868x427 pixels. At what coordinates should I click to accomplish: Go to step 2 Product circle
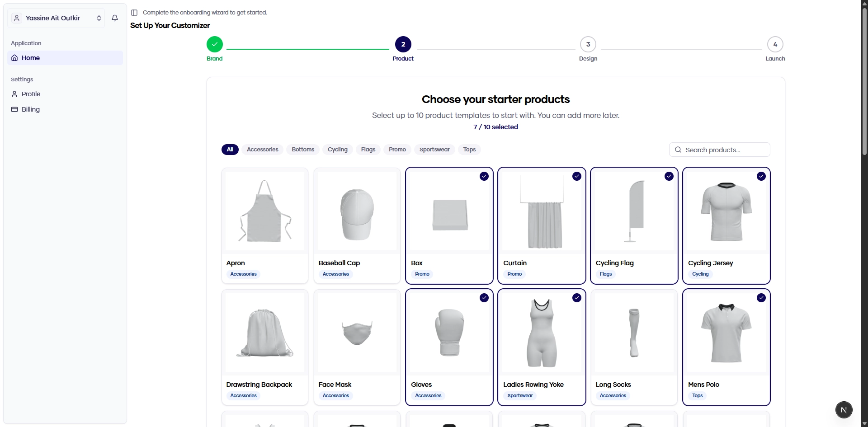click(403, 44)
